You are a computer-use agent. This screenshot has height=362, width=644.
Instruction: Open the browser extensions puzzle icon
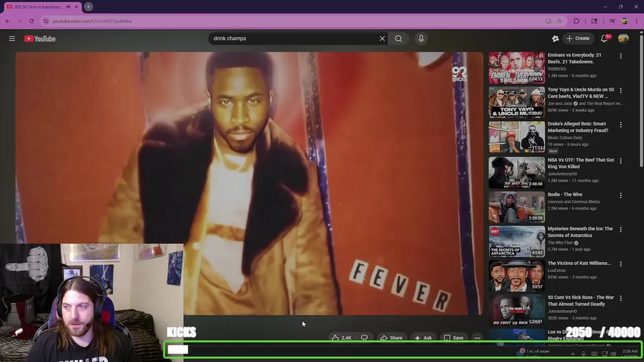click(x=577, y=21)
